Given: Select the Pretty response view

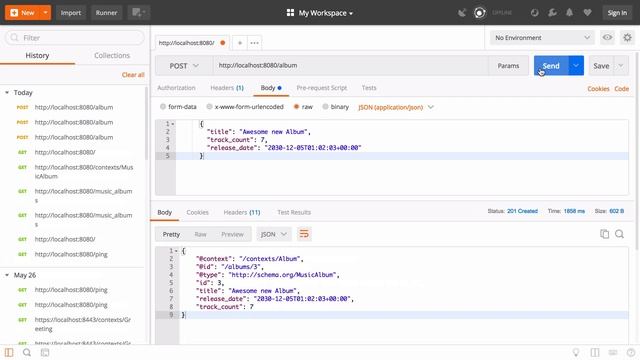Looking at the screenshot, I should pyautogui.click(x=171, y=234).
